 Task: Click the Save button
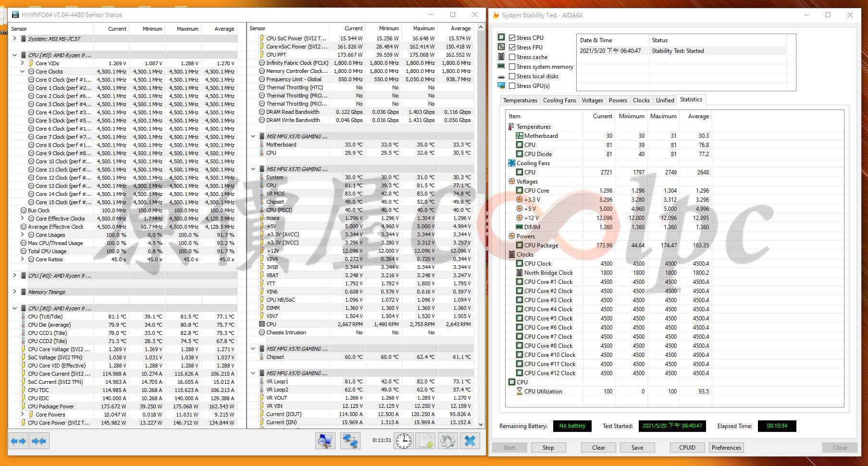(637, 448)
